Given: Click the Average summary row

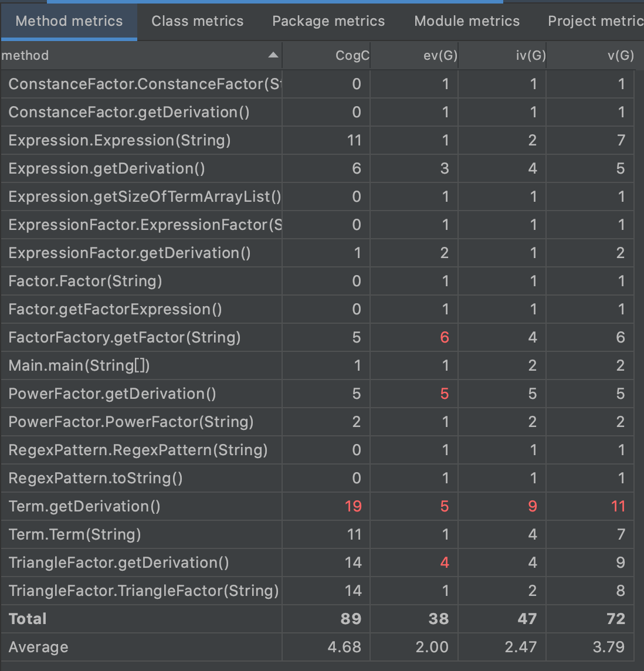Looking at the screenshot, I should (38, 647).
